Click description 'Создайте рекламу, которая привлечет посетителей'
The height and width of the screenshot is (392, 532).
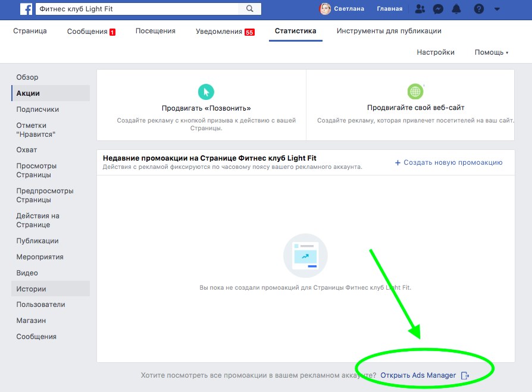click(415, 120)
